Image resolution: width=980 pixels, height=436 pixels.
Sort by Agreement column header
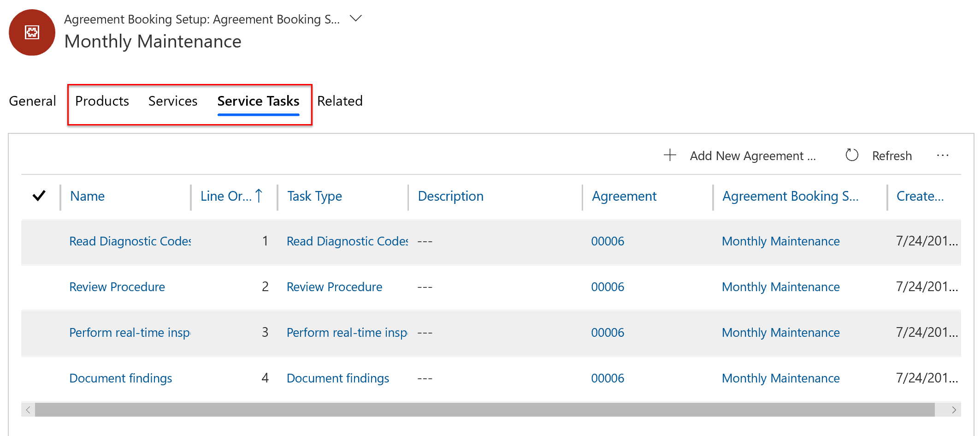624,196
